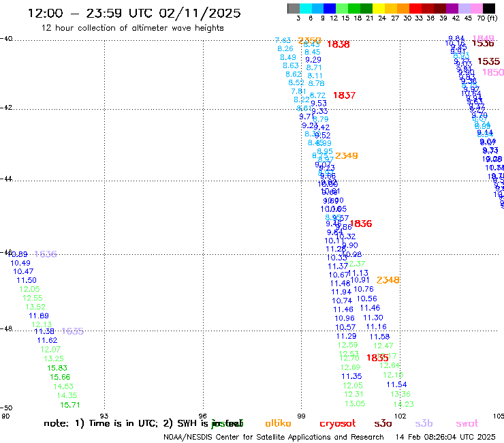Select the green wave height value 15.66
The width and height of the screenshot is (504, 443).
(x=60, y=377)
